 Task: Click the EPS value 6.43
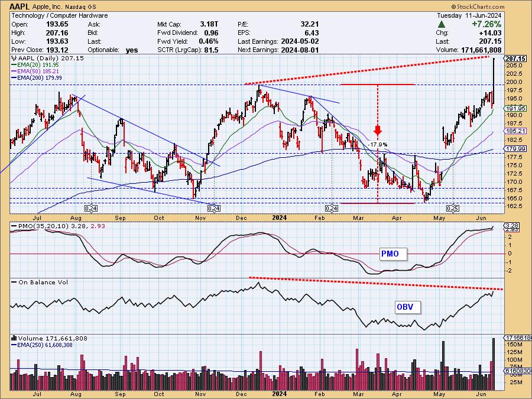pos(312,33)
